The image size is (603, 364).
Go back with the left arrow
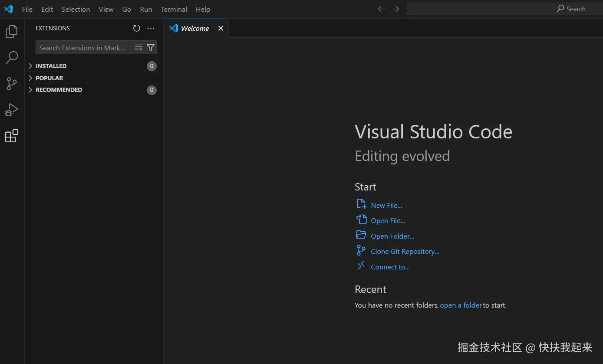point(381,9)
